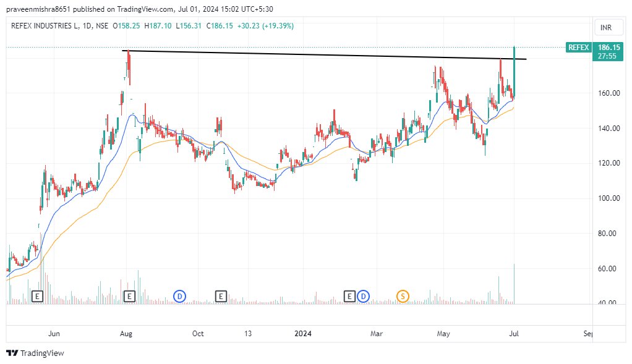Click the TradingView logo at bottom
Viewport: 632px width, 364px height.
35,353
